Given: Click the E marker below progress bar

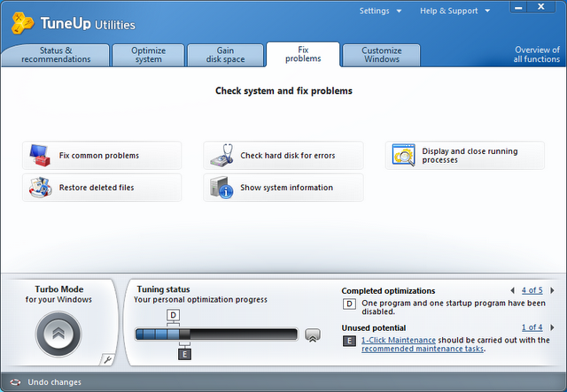Looking at the screenshot, I should [x=184, y=354].
